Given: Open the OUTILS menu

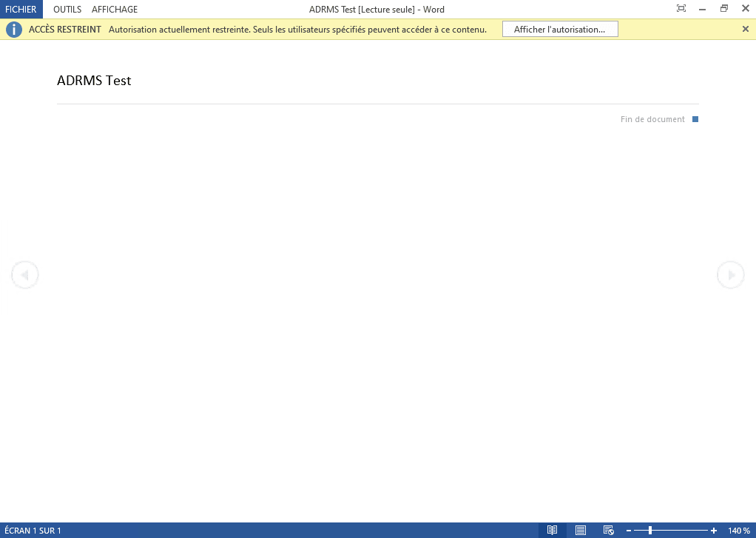Looking at the screenshot, I should point(67,10).
